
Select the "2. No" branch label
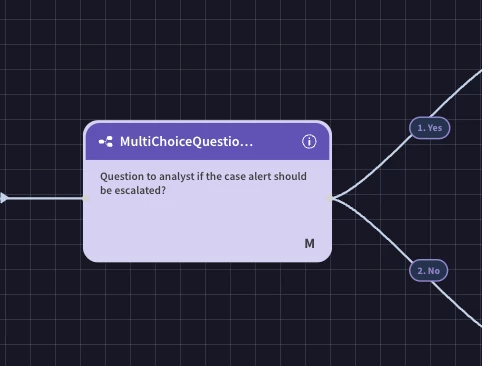428,271
